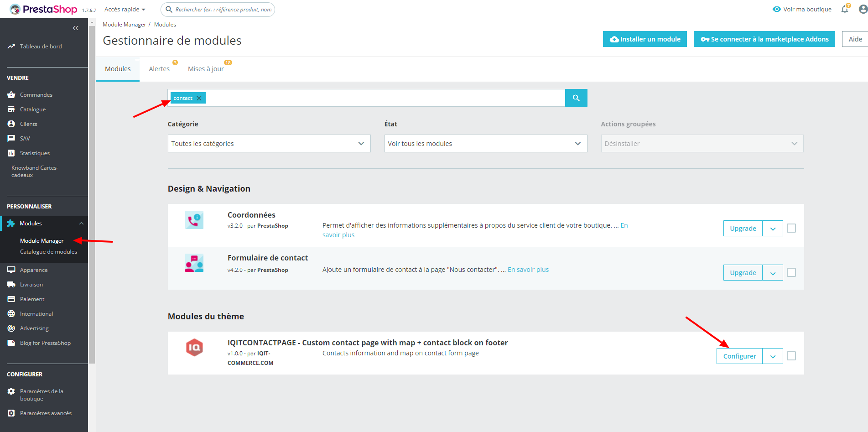Expand IQITCONTACTPAGE Configurer action arrow
The width and height of the screenshot is (868, 432).
773,356
